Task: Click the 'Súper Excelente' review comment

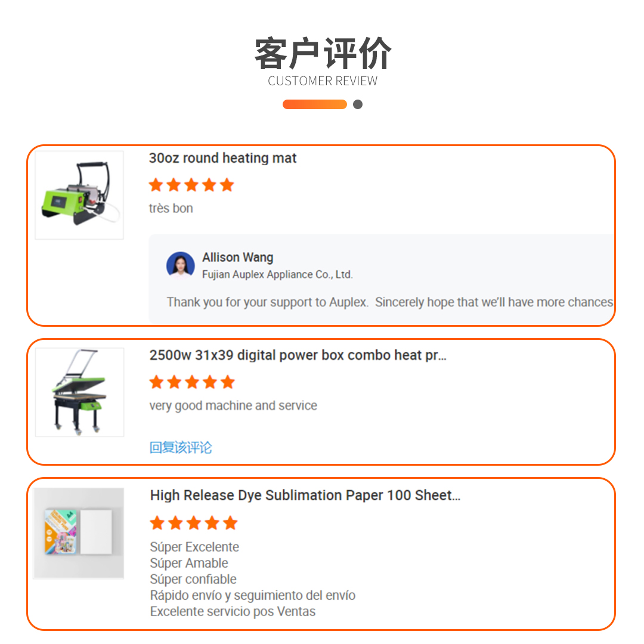Action: click(194, 547)
